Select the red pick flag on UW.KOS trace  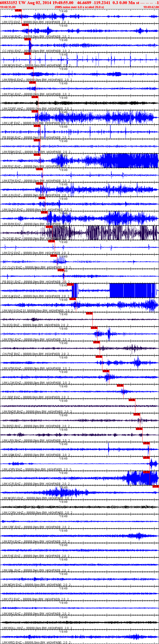click(x=25, y=25)
